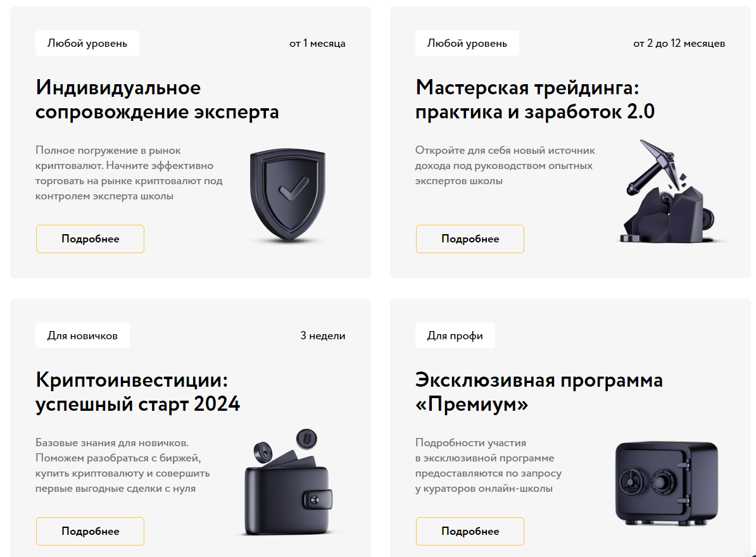The image size is (756, 557).
Task: Open Криптоинвестиции: успешный старт 2024 title
Action: tap(138, 392)
